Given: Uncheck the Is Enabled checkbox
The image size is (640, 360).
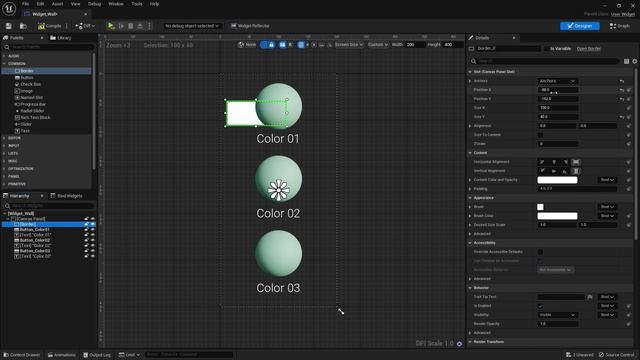Looking at the screenshot, I should [540, 306].
